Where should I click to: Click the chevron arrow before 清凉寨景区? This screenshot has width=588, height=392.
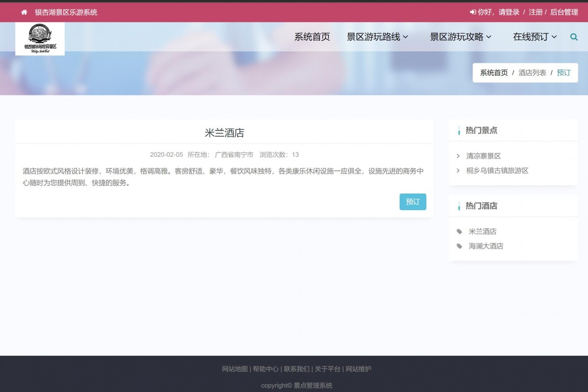pyautogui.click(x=459, y=156)
